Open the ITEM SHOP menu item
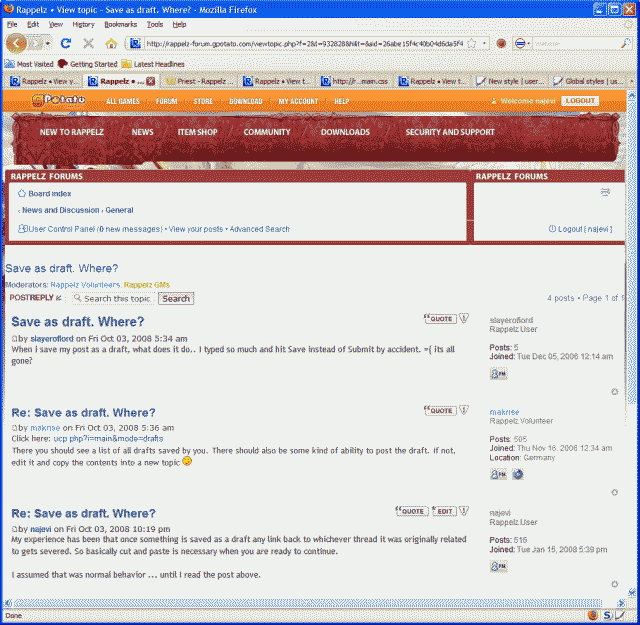 197,132
